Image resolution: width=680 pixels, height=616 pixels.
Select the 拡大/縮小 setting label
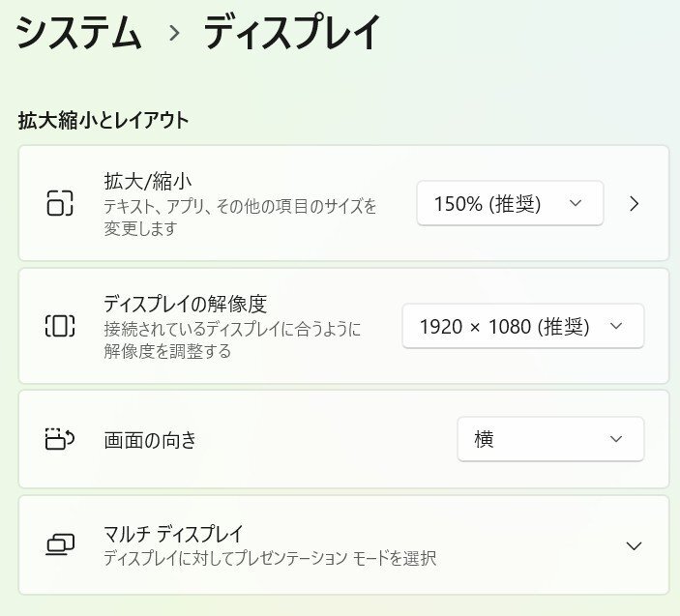point(150,181)
